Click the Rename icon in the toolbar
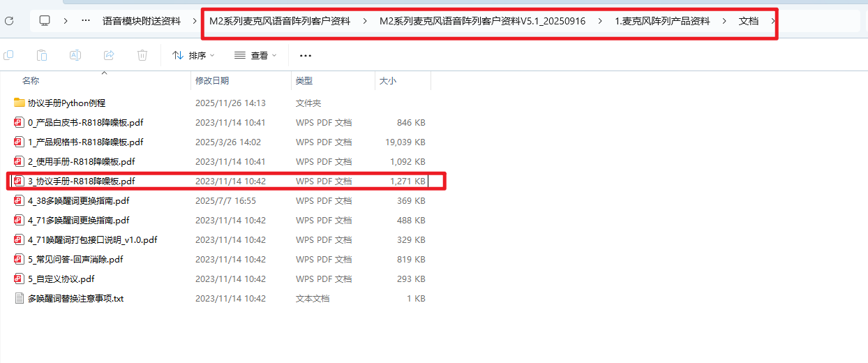 (x=75, y=55)
